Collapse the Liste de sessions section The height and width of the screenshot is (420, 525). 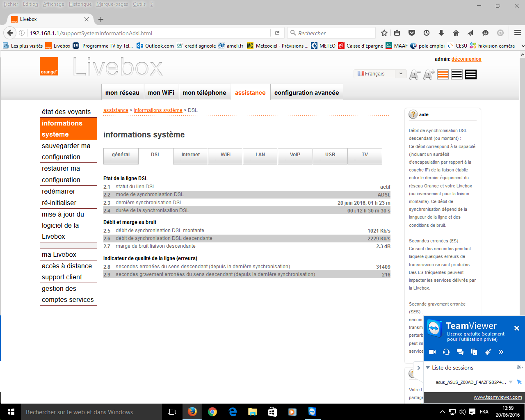tap(428, 367)
